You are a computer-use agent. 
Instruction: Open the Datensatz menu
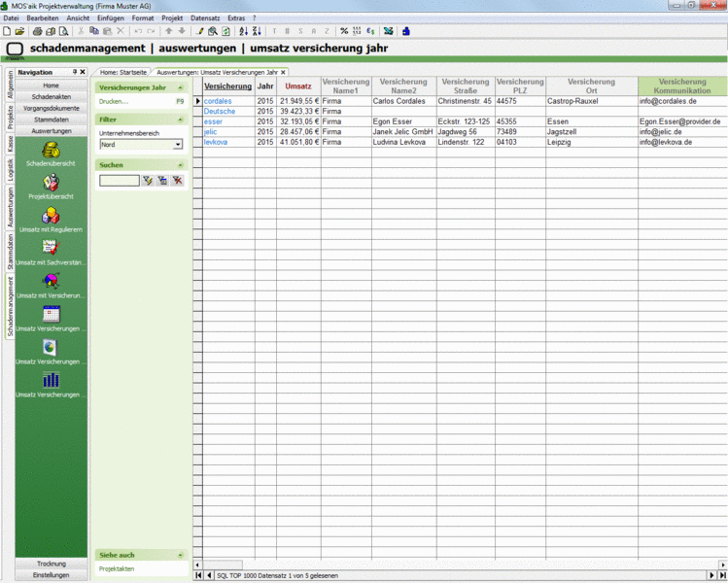205,18
